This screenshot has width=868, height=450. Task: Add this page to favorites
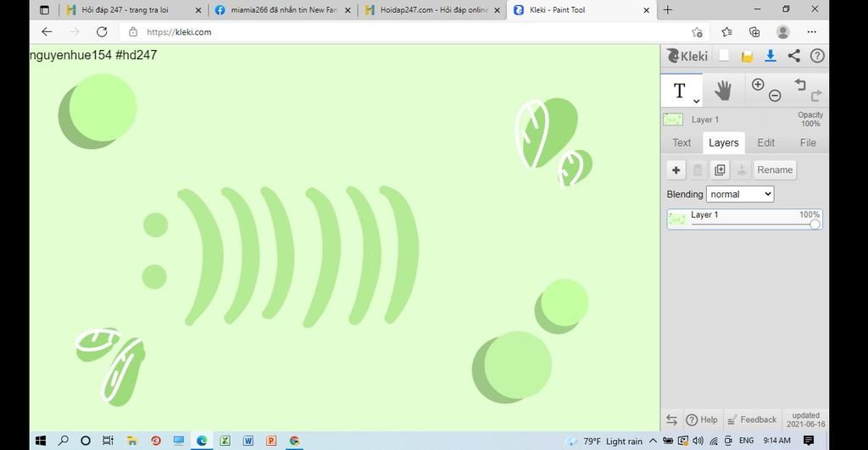(697, 32)
